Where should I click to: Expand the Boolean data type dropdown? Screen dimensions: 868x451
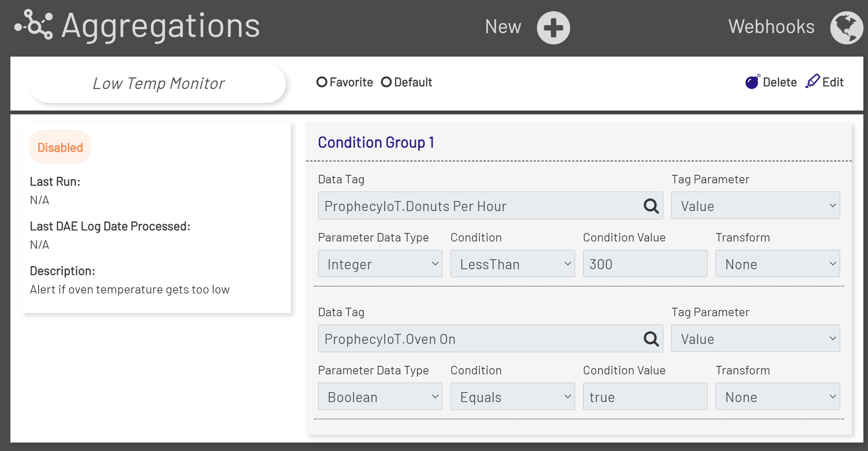point(380,397)
